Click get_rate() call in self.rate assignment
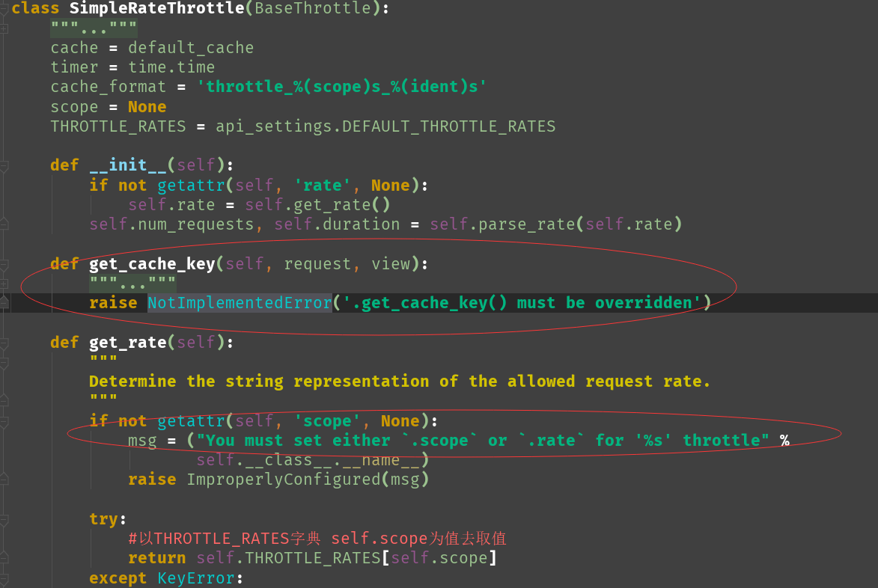Viewport: 878px width, 588px height. point(341,205)
